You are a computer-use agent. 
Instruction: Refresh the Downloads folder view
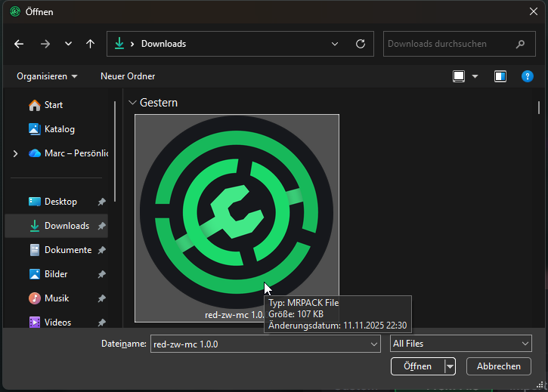click(x=361, y=44)
